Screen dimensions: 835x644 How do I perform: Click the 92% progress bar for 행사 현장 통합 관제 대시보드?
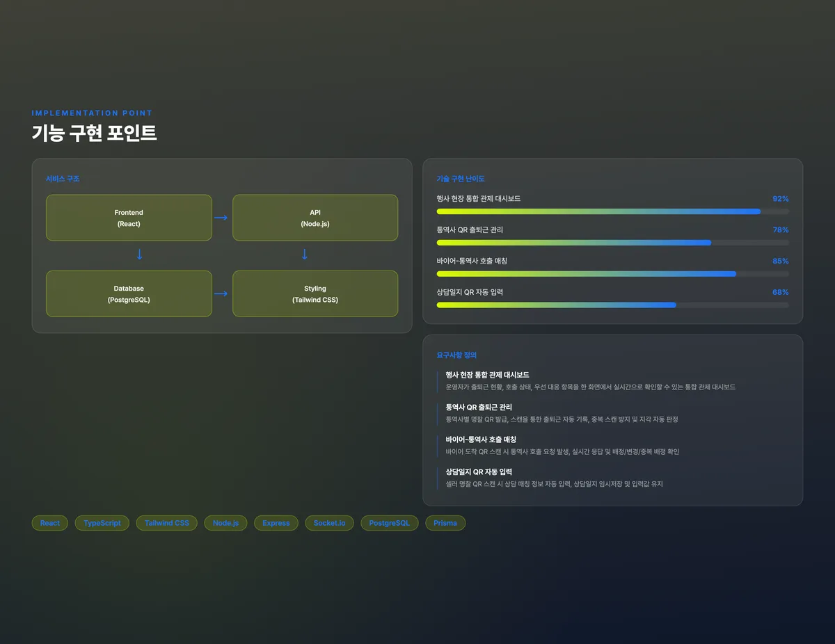[613, 211]
